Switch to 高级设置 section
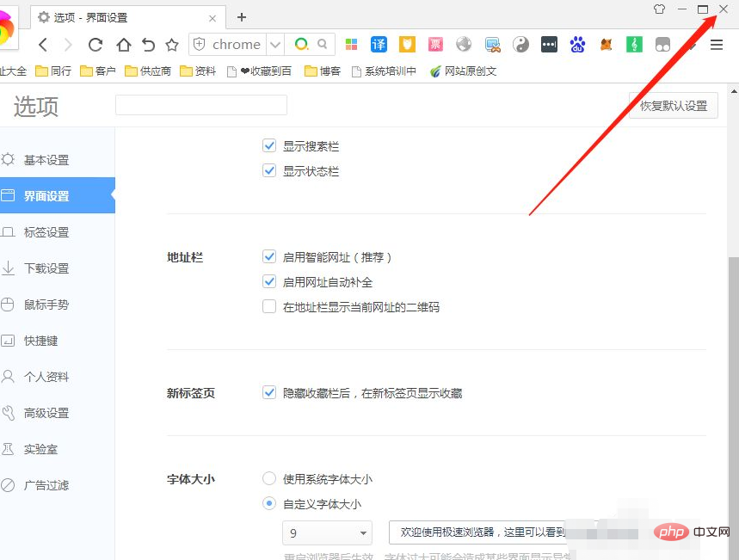The width and height of the screenshot is (739, 560). click(x=46, y=413)
